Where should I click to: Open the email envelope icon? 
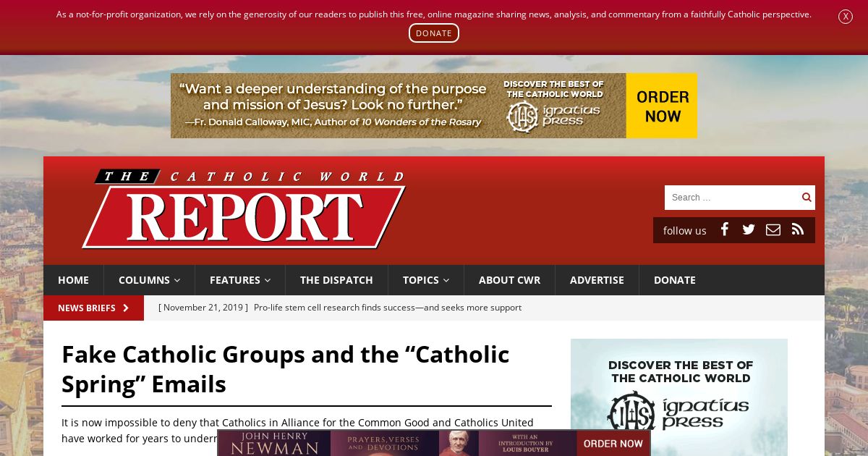tap(773, 229)
